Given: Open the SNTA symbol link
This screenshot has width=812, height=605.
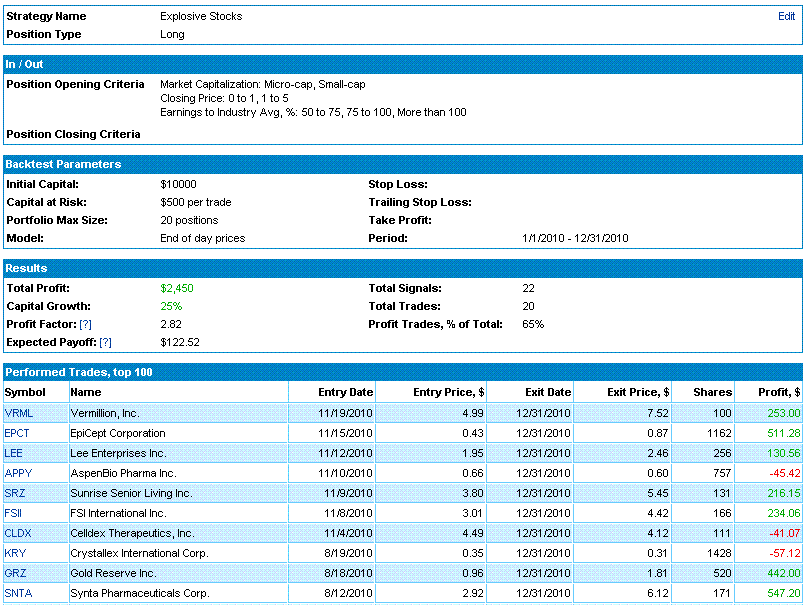Looking at the screenshot, I should tap(18, 593).
